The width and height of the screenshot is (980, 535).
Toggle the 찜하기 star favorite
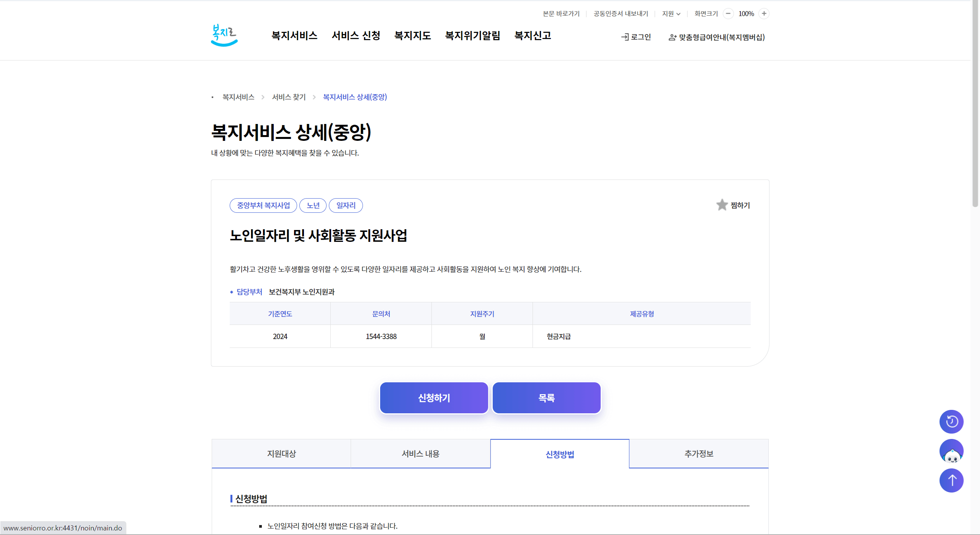pyautogui.click(x=722, y=205)
